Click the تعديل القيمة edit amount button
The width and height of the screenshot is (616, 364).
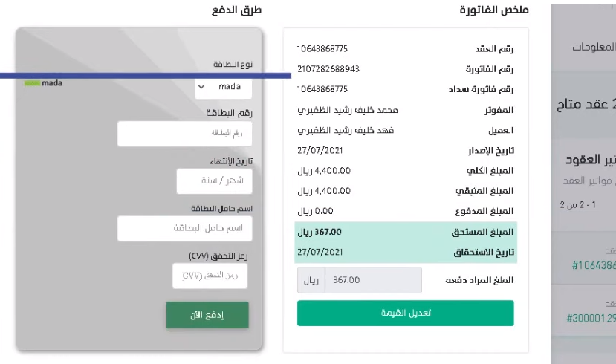pyautogui.click(x=405, y=313)
